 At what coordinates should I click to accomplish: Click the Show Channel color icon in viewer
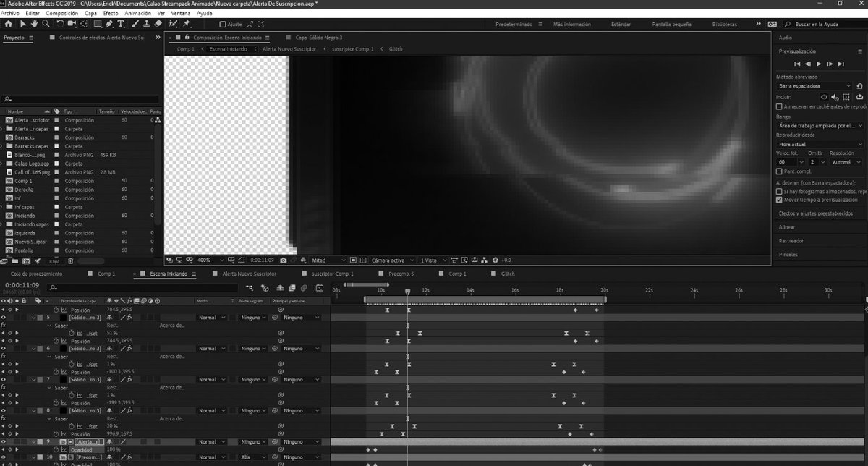(x=303, y=259)
